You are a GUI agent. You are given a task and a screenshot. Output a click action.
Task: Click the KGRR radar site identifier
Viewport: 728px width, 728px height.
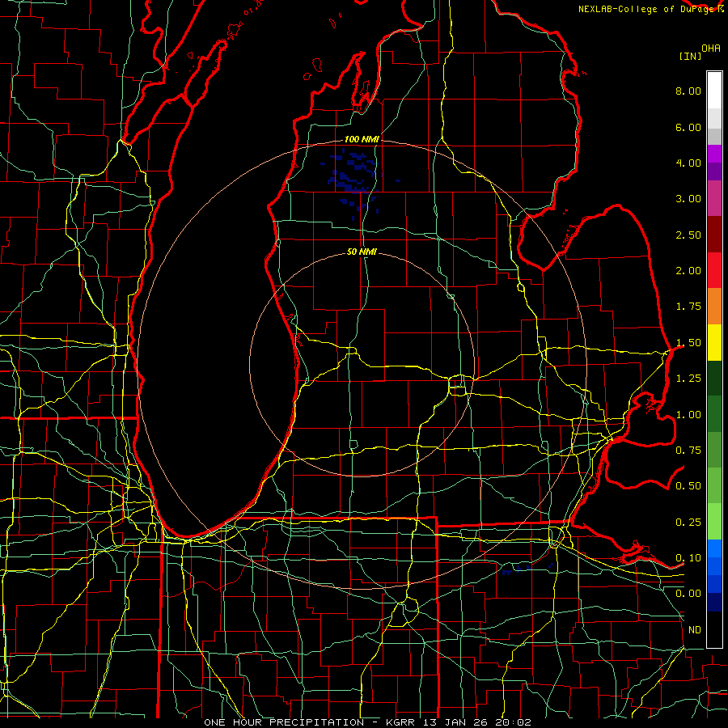(x=402, y=722)
